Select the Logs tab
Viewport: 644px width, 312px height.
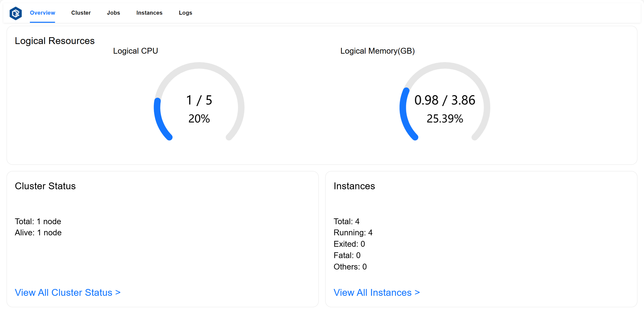[x=185, y=13]
